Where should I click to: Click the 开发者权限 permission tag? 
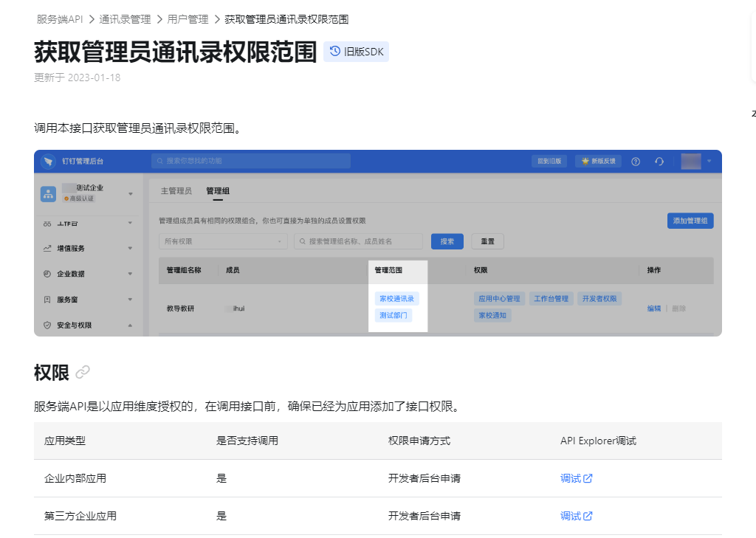[x=599, y=299]
